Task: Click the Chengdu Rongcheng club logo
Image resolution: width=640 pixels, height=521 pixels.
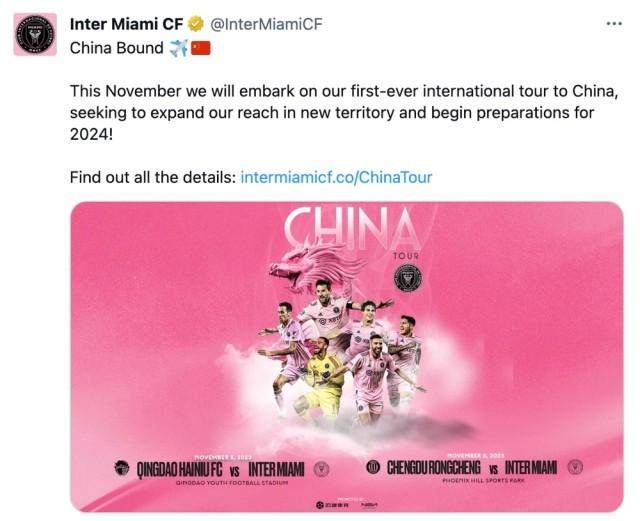Action: (373, 467)
